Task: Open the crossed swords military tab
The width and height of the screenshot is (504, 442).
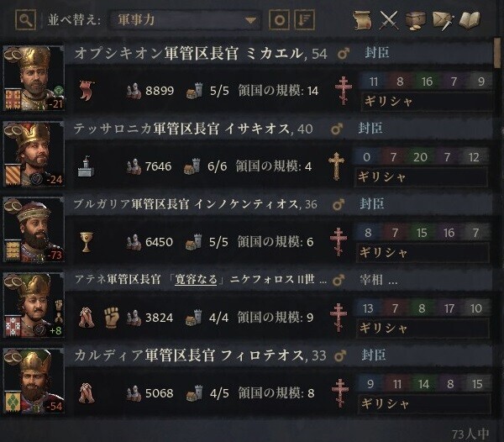Action: (x=389, y=20)
